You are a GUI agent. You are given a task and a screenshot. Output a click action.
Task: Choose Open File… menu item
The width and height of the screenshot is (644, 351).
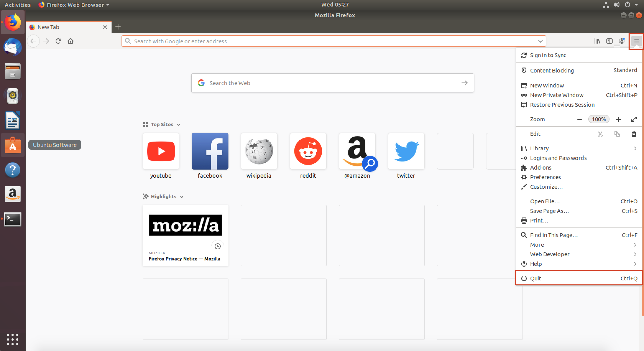[579, 201]
